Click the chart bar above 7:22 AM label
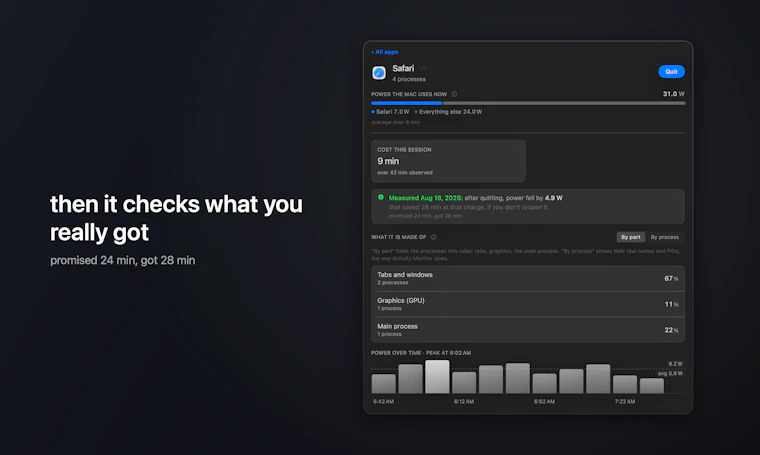 pyautogui.click(x=625, y=384)
